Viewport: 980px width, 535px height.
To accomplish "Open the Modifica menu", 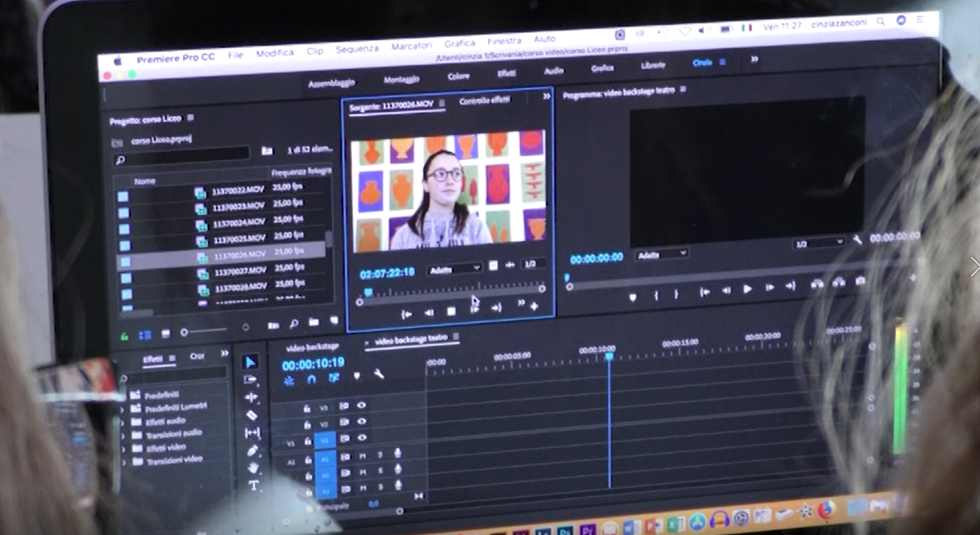I will pyautogui.click(x=274, y=53).
